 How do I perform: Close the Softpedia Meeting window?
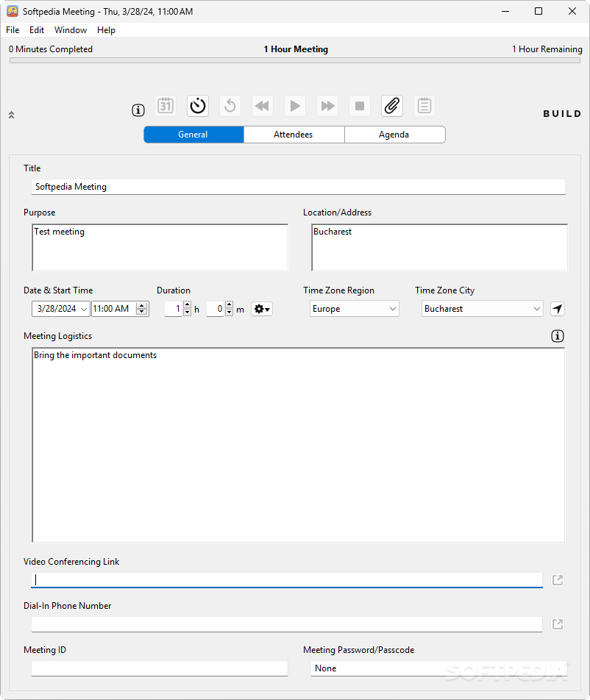coord(572,11)
